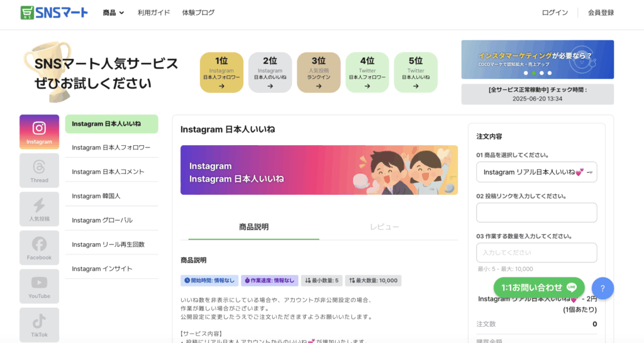Expand the 商品 dropdown menu
This screenshot has width=644, height=343.
pyautogui.click(x=113, y=13)
